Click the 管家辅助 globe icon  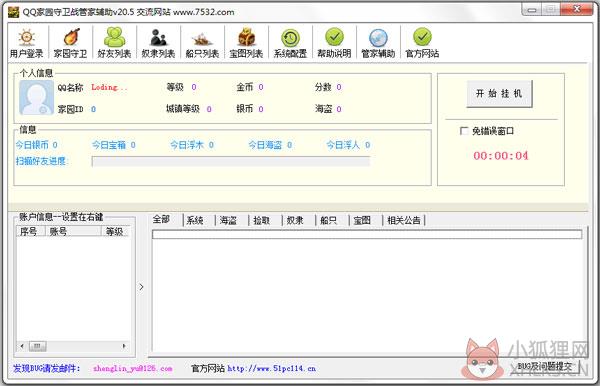[378, 43]
